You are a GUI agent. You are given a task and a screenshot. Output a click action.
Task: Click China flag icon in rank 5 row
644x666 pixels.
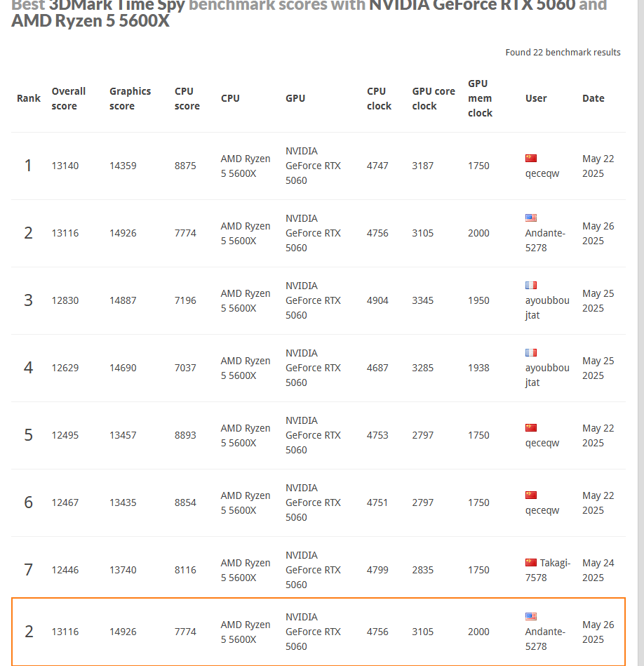pos(531,427)
